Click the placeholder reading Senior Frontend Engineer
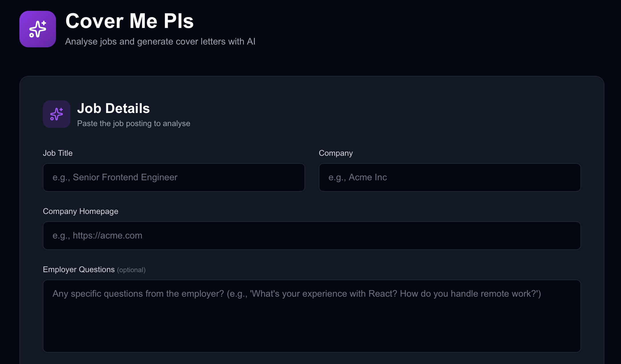The image size is (621, 364). point(115,177)
